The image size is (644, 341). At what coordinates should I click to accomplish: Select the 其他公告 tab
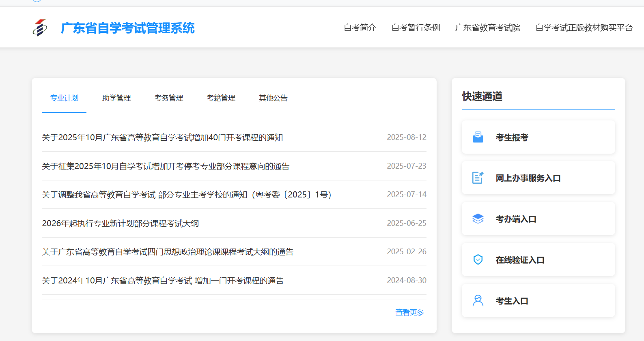(x=273, y=98)
